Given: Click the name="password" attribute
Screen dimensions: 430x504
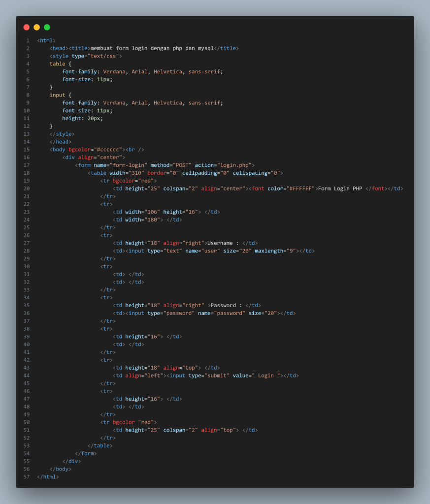Looking at the screenshot, I should tap(222, 314).
